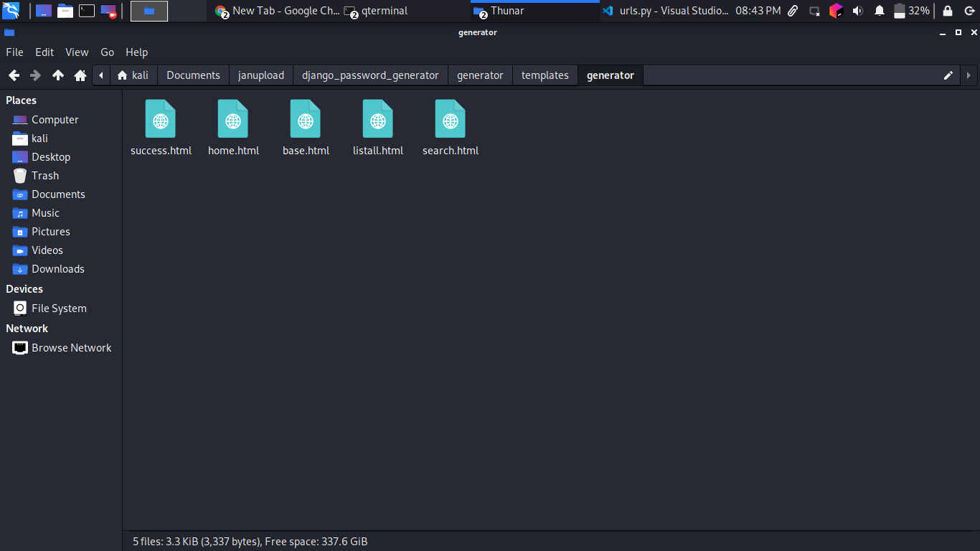Viewport: 980px width, 551px height.
Task: Select home.html file
Action: 233,128
